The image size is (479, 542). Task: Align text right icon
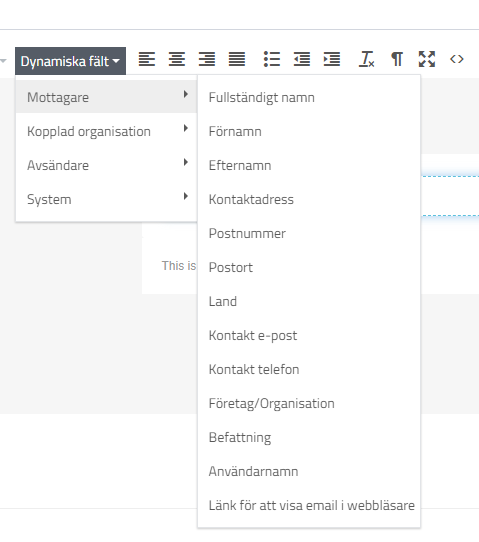(x=207, y=59)
